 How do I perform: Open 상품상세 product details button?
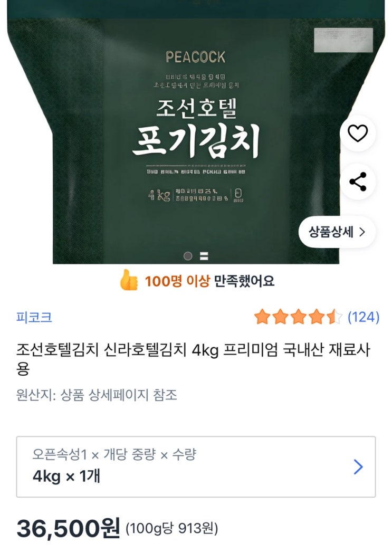pos(337,232)
